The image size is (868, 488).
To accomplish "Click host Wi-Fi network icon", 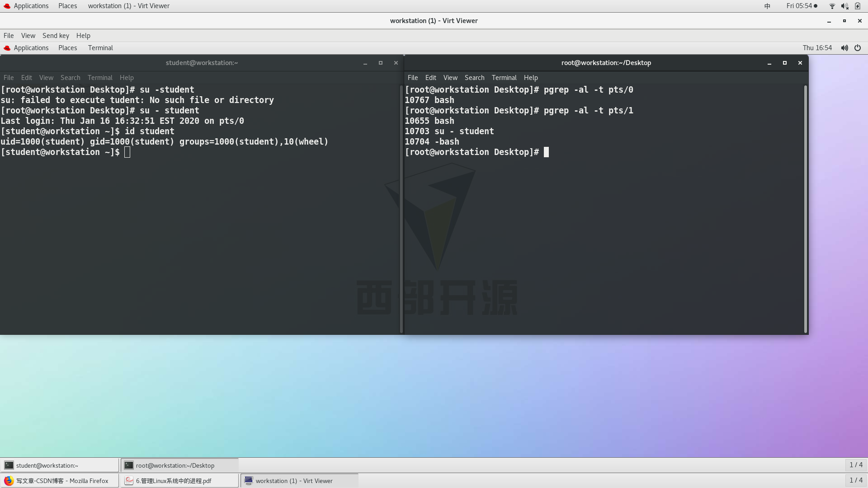I will pyautogui.click(x=832, y=6).
